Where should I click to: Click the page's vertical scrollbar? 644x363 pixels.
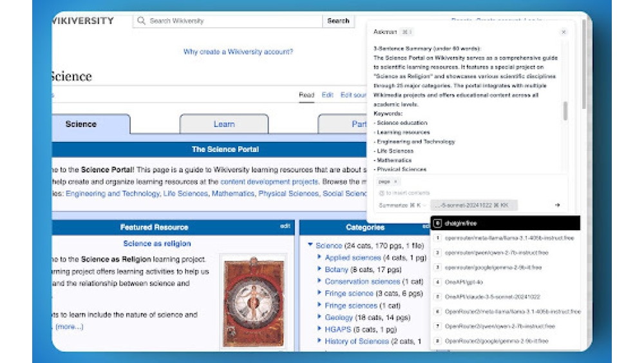[583, 64]
